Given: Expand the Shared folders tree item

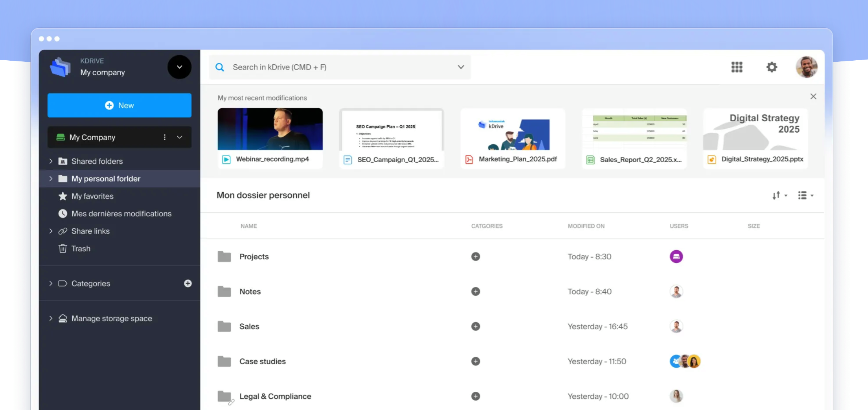Looking at the screenshot, I should (x=51, y=161).
